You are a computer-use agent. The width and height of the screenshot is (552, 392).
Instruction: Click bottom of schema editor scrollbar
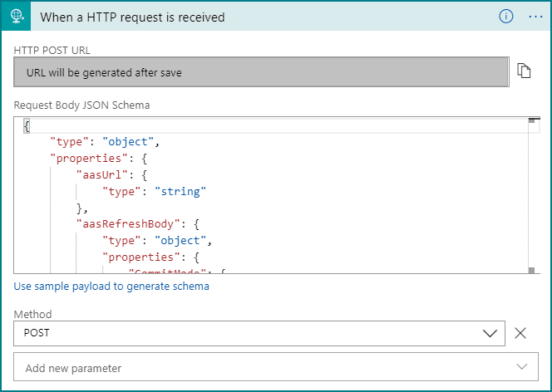click(532, 269)
